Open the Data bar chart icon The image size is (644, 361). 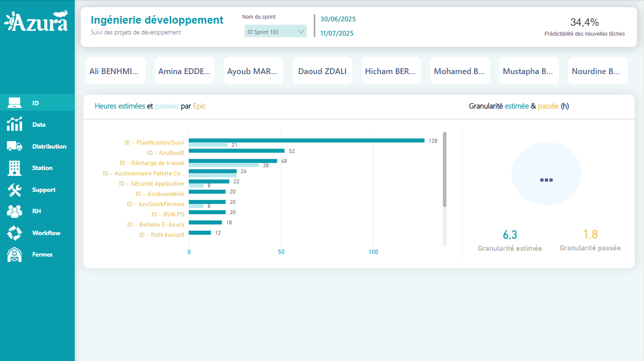pos(14,124)
